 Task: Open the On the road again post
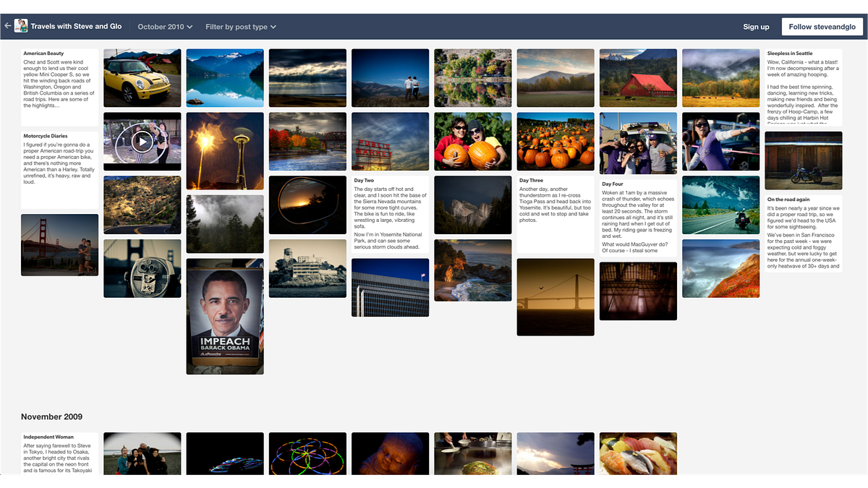tap(804, 235)
